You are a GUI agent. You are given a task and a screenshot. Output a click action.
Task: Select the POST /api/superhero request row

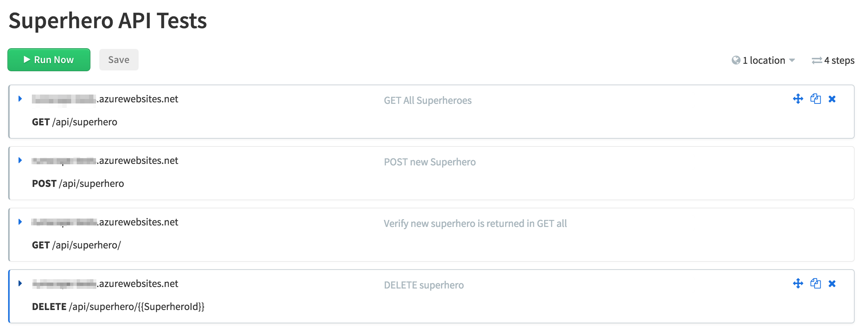78,184
